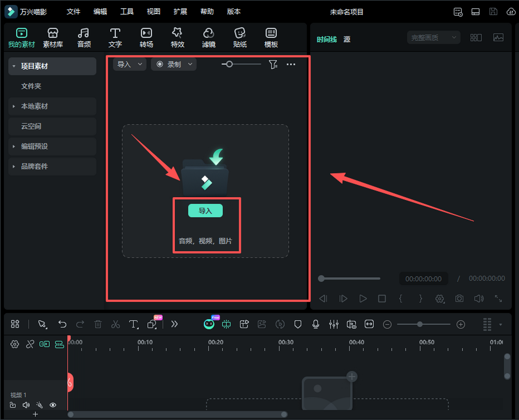
Task: Expand the 本地素材 tree item
Action: pyautogui.click(x=35, y=106)
